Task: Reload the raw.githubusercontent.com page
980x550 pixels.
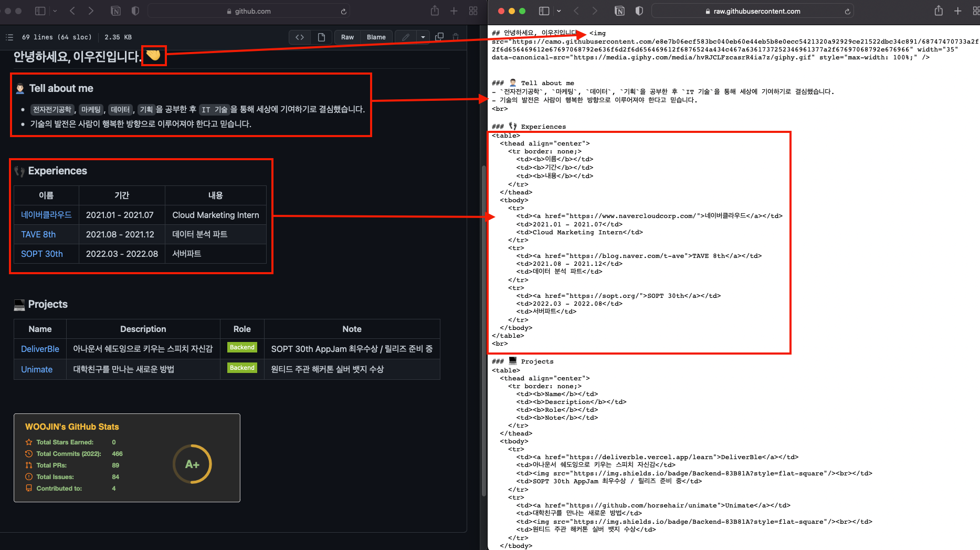Action: (x=847, y=11)
